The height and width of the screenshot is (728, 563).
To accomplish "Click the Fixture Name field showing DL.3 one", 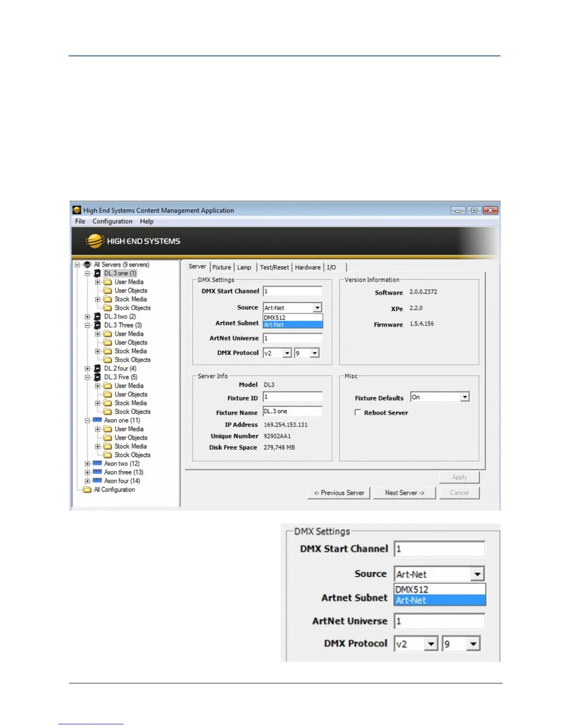I will tap(293, 411).
